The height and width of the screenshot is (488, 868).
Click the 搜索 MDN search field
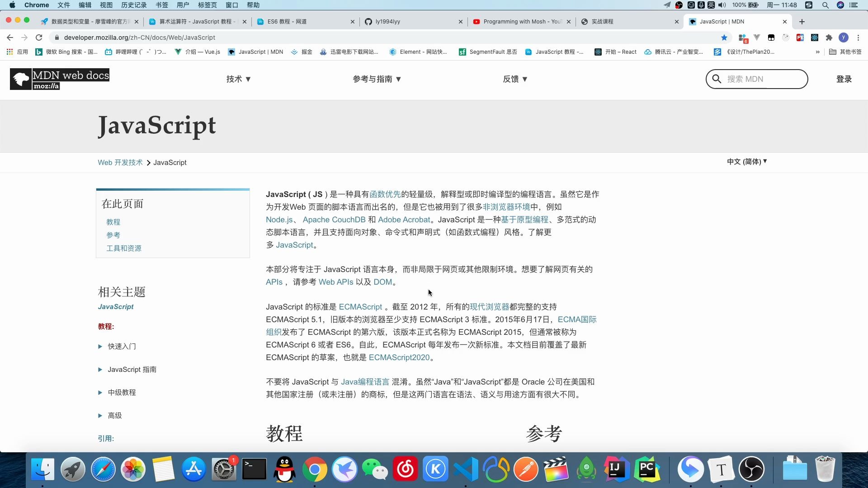(x=757, y=79)
